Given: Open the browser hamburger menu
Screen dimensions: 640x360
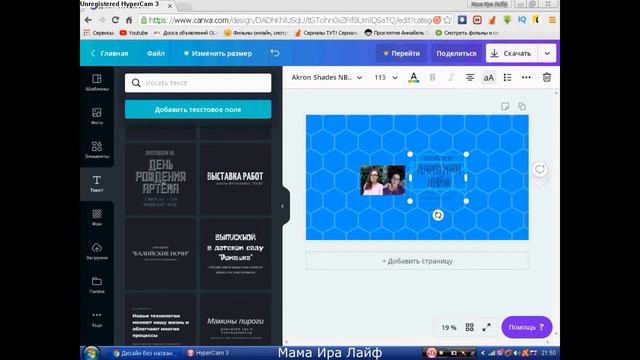Looking at the screenshot, I should pyautogui.click(x=552, y=20).
